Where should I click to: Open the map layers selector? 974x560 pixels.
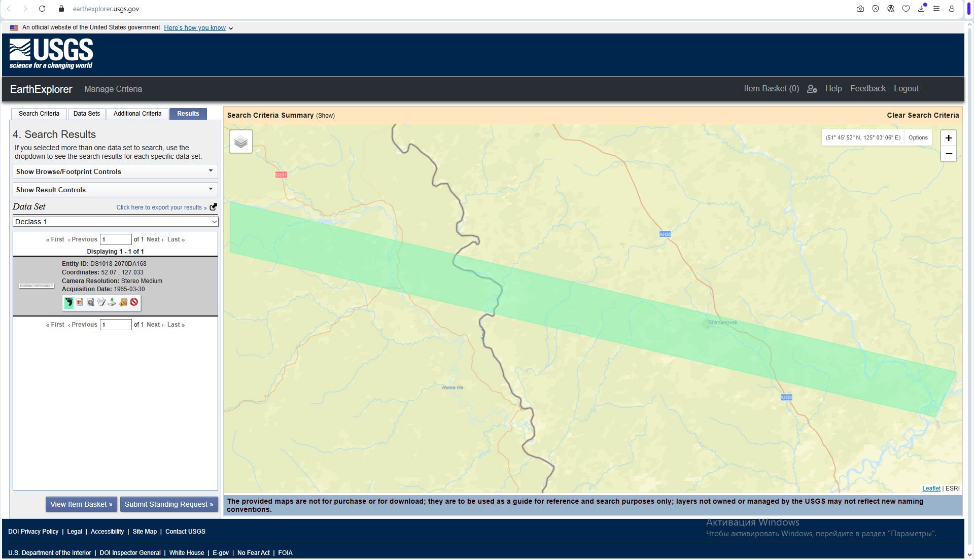pyautogui.click(x=240, y=142)
